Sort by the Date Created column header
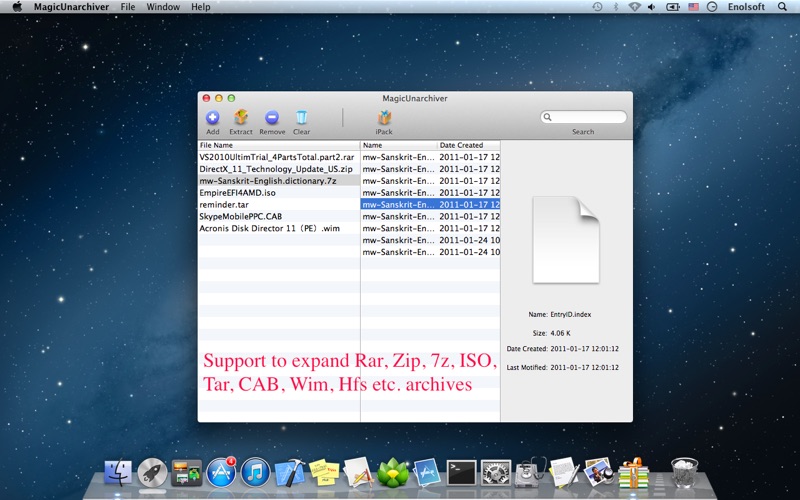This screenshot has width=800, height=500. pos(469,145)
